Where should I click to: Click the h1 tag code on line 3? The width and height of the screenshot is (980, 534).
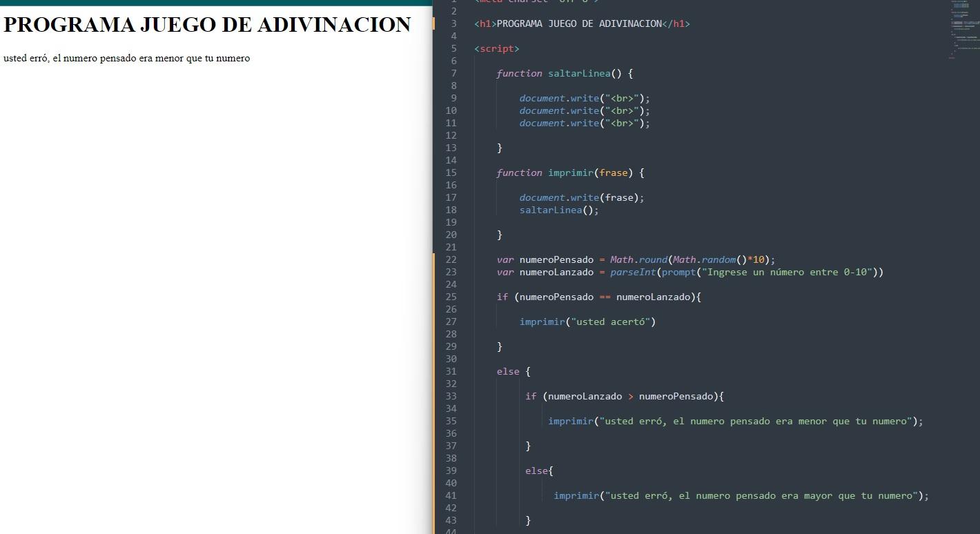(x=582, y=23)
